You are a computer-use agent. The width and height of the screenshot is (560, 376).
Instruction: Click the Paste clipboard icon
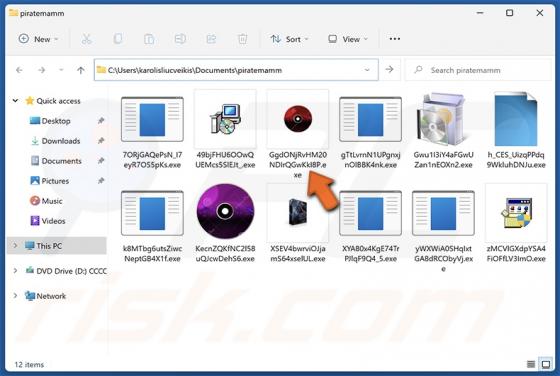149,39
